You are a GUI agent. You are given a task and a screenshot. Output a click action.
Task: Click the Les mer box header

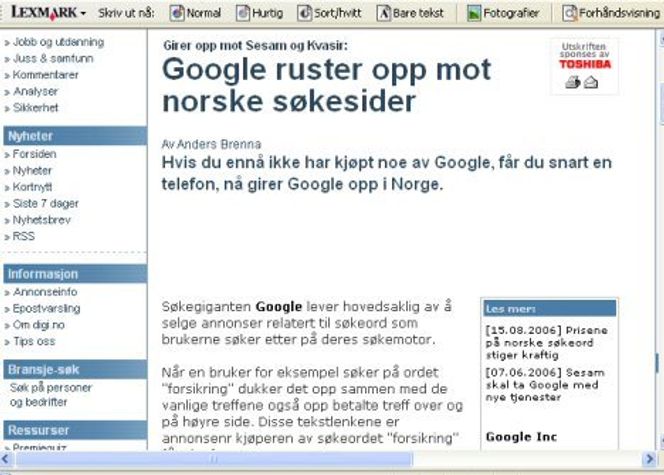(550, 308)
